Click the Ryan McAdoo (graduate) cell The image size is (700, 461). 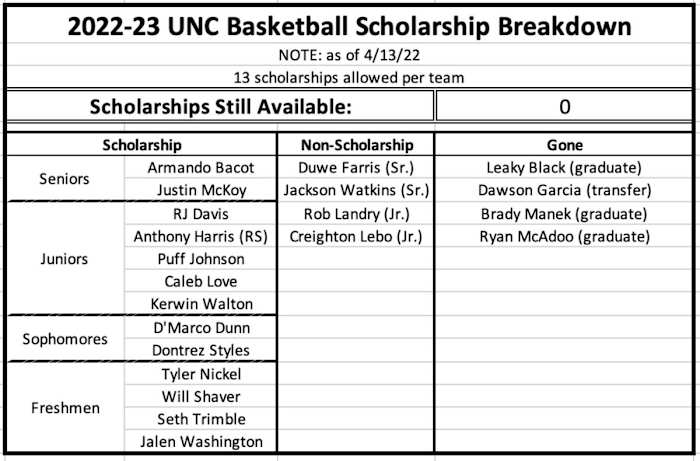[x=564, y=237]
